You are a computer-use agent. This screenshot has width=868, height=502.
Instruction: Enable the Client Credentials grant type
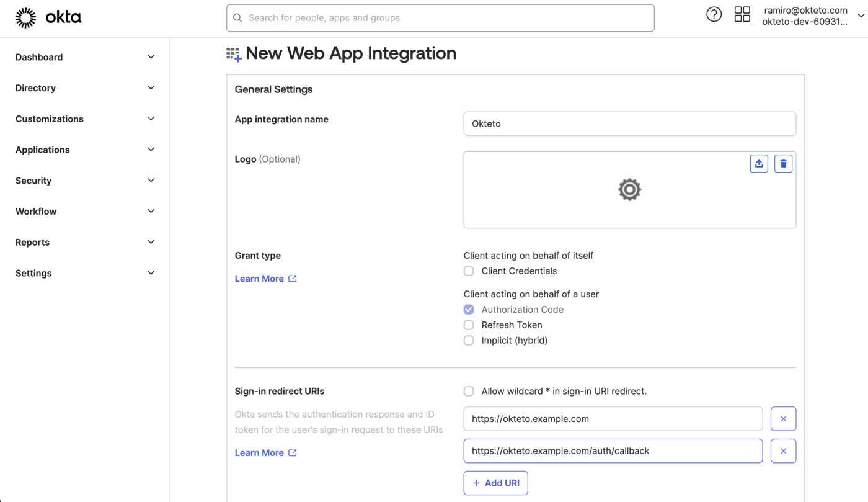[x=468, y=271]
